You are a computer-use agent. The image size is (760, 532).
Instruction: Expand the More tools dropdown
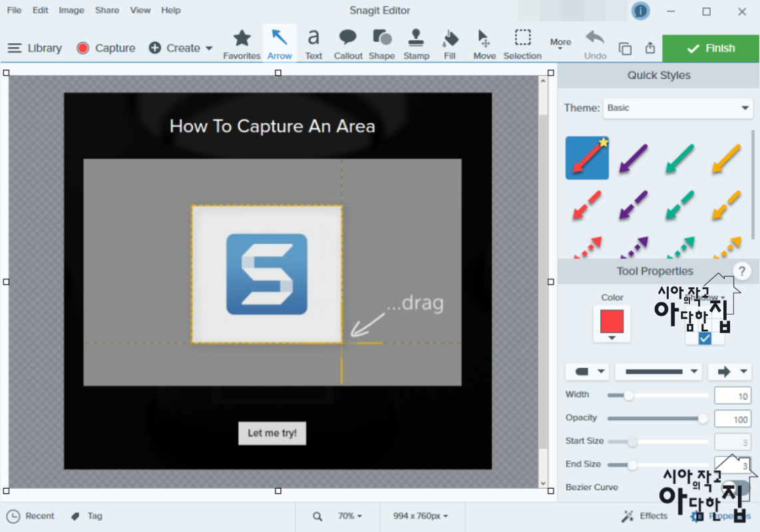coord(560,44)
